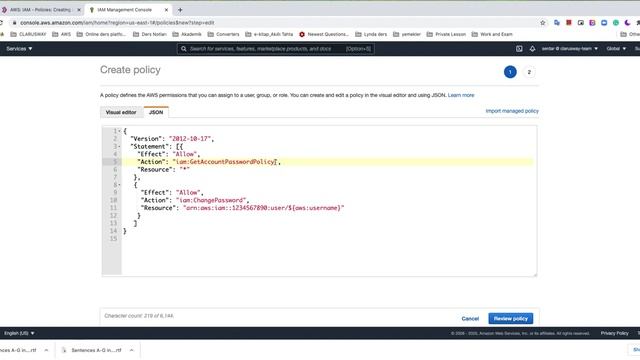The height and width of the screenshot is (360, 640).
Task: Open the Online ders platform bookmark folder
Action: coord(102,34)
